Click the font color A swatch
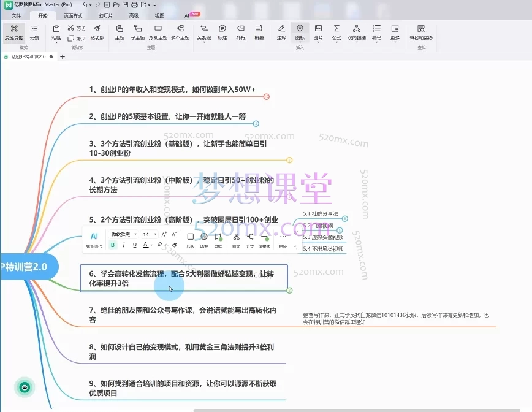532x412 pixels. pos(145,245)
